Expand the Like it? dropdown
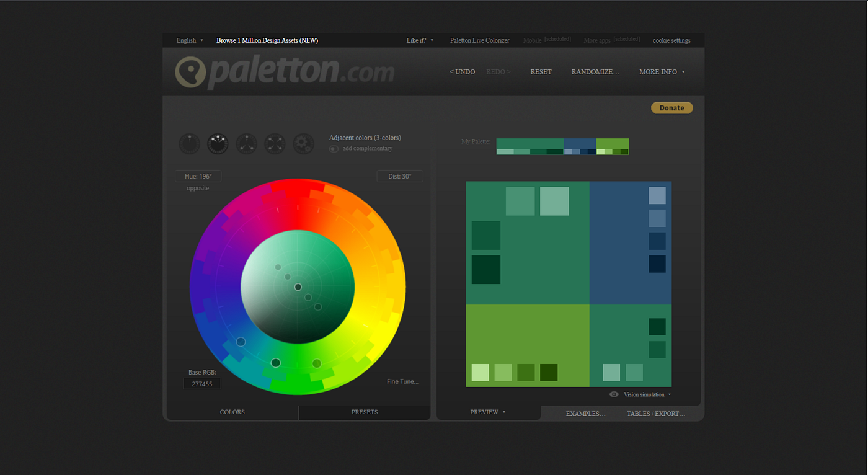 coord(420,40)
